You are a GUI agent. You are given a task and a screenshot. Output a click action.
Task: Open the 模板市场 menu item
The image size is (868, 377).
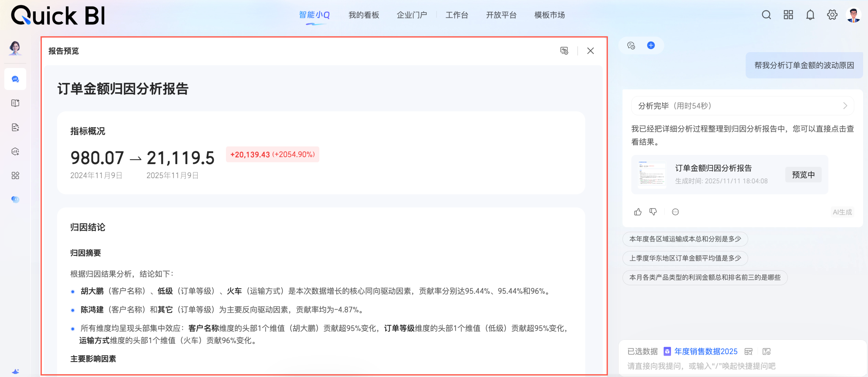[549, 15]
